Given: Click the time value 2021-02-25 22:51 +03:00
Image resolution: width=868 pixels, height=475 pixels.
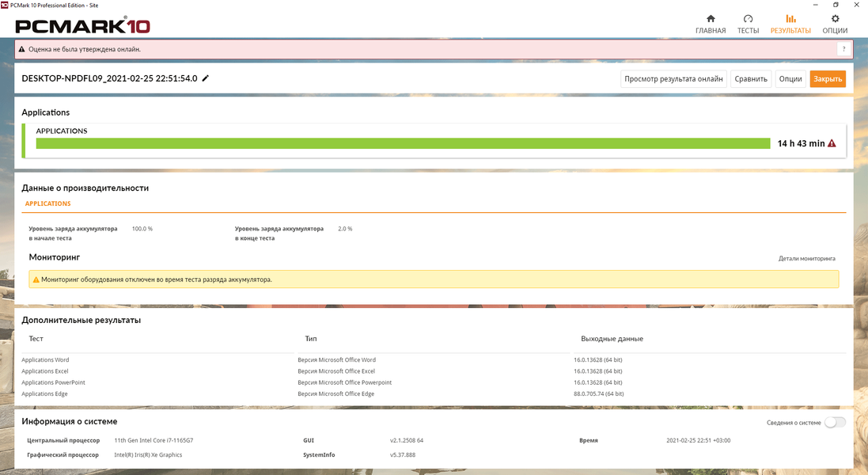Looking at the screenshot, I should 698,441.
